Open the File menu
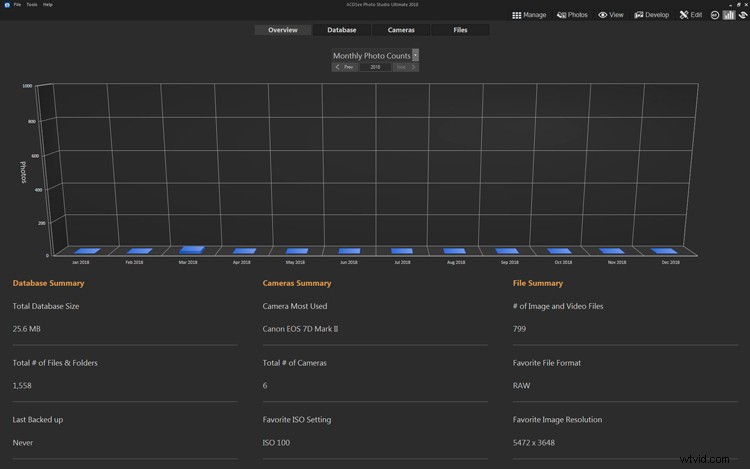 pos(17,5)
